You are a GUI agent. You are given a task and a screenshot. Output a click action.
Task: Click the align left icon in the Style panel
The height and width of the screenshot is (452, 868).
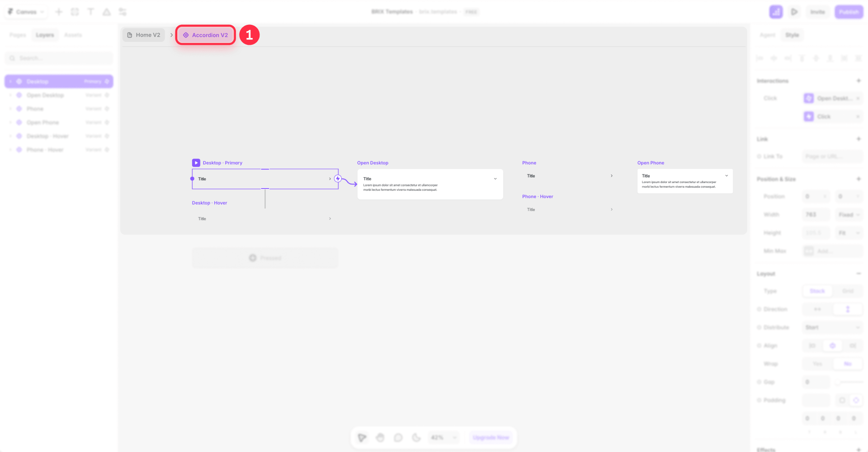(x=760, y=58)
